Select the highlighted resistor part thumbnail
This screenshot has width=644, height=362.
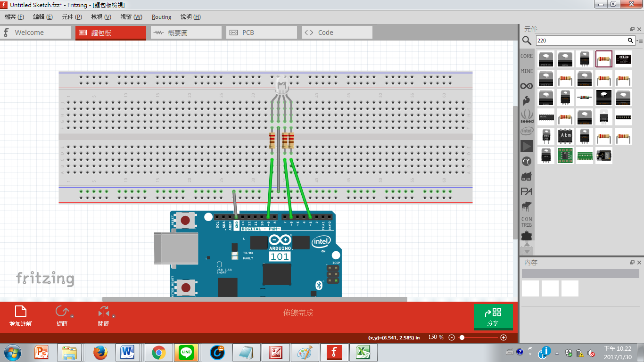coord(604,59)
